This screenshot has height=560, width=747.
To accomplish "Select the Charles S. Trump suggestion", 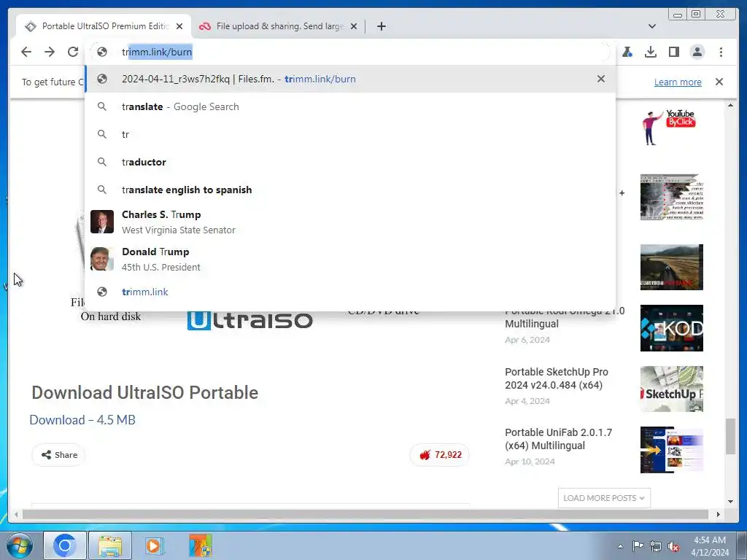I will (350, 222).
